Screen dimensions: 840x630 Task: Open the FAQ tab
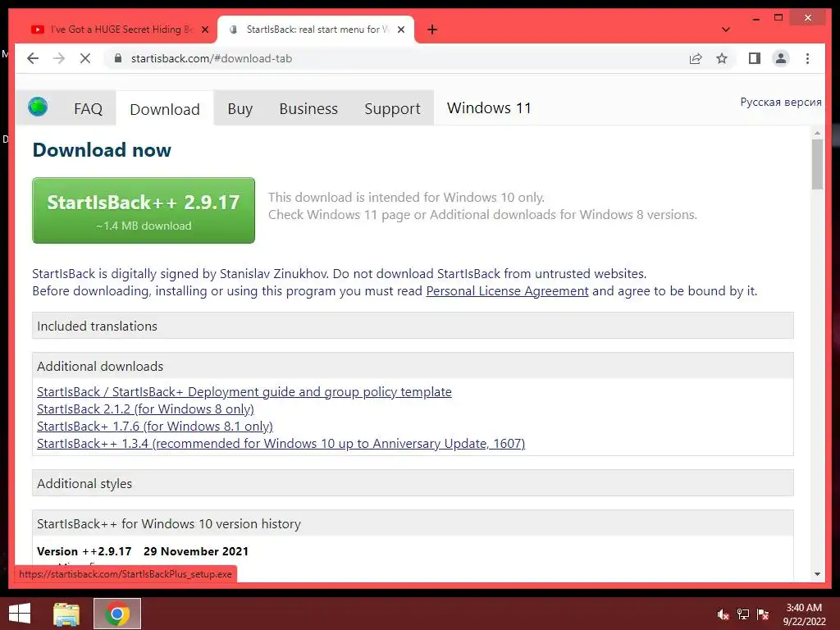[88, 109]
